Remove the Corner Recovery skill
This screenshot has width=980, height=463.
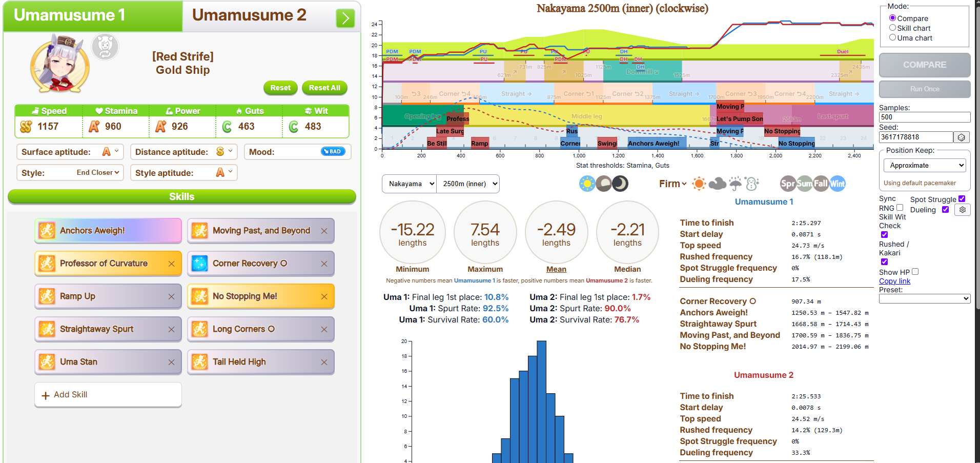324,264
